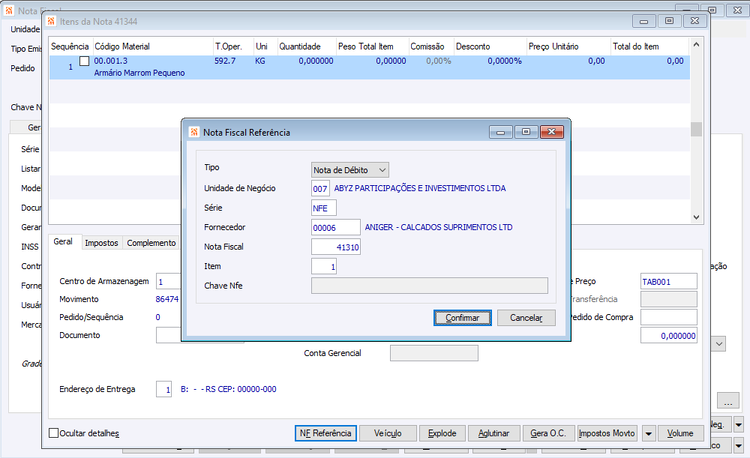Open the Tipo dropdown showing Nota de Débito
Screen dimensions: 750x458
[350, 170]
